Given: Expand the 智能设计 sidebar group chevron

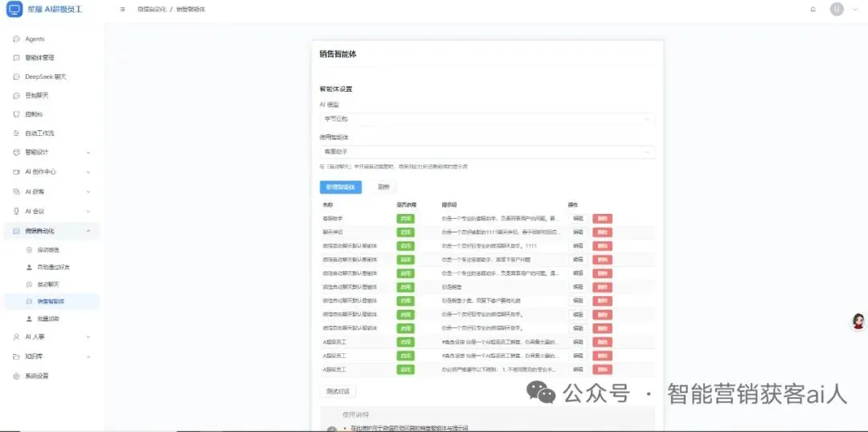Looking at the screenshot, I should click(x=88, y=152).
